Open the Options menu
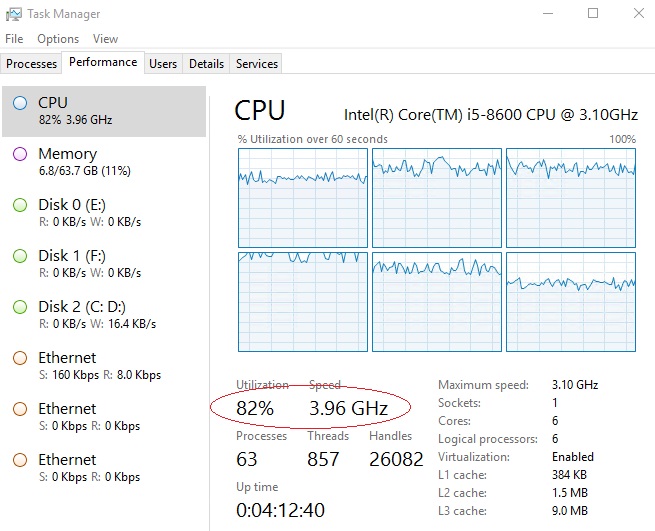This screenshot has width=655, height=531. (58, 39)
